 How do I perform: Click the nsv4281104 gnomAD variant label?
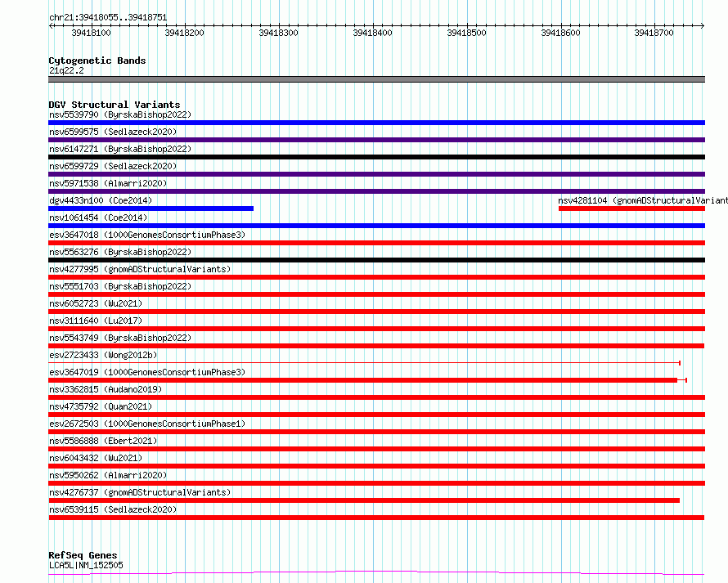pos(643,200)
